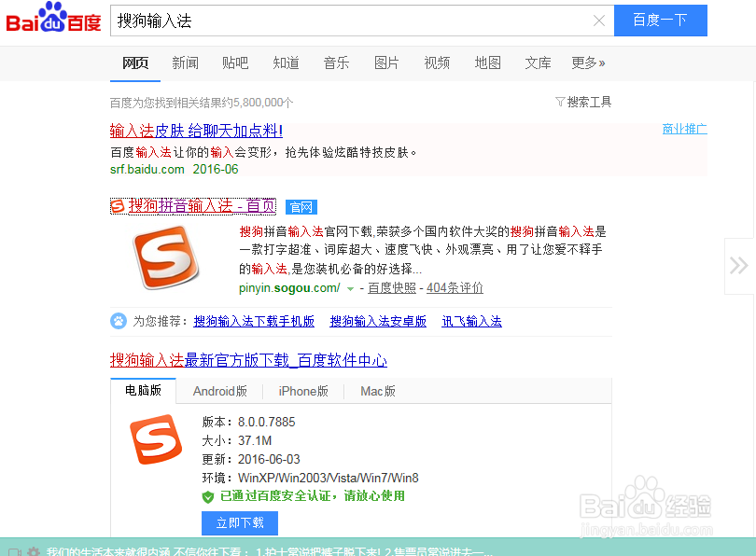Open the 搜狗拼音输入法 - 首页 result
Viewport: 756px width, 556px height.
click(202, 206)
